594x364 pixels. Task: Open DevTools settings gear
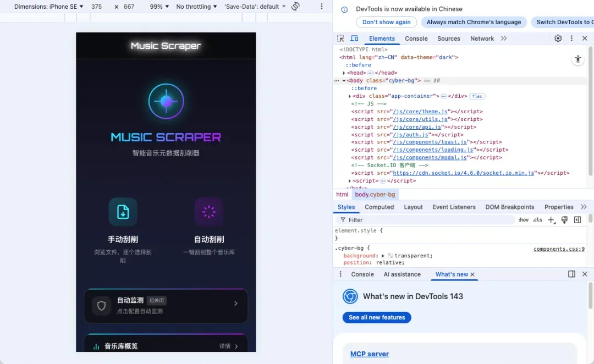point(558,38)
